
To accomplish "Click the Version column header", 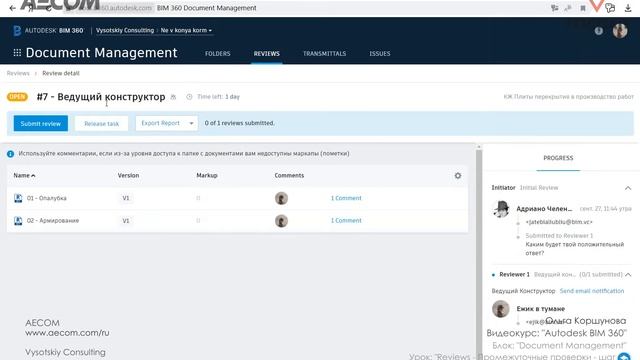I will pyautogui.click(x=128, y=176).
